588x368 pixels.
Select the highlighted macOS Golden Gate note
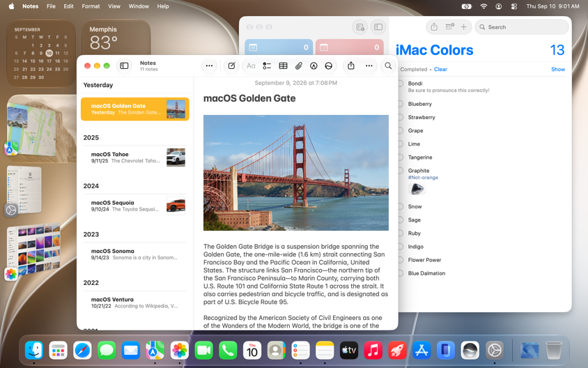(x=135, y=109)
